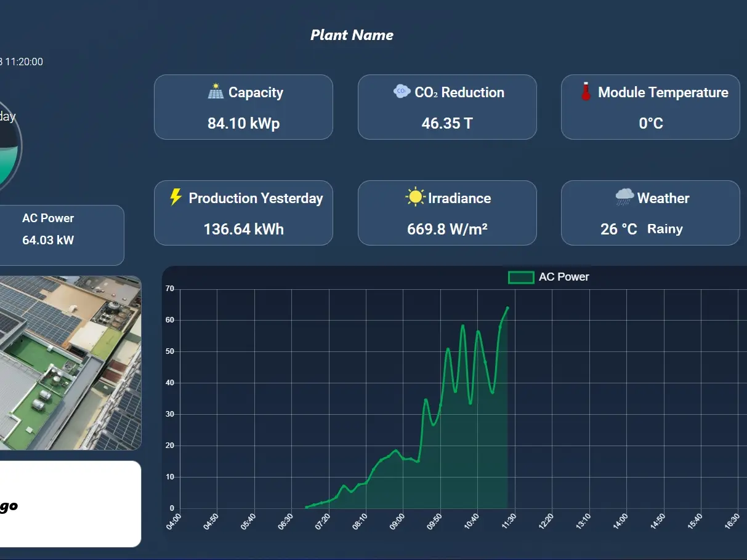The width and height of the screenshot is (747, 560).
Task: Click the last data point on chart line
Action: click(507, 308)
